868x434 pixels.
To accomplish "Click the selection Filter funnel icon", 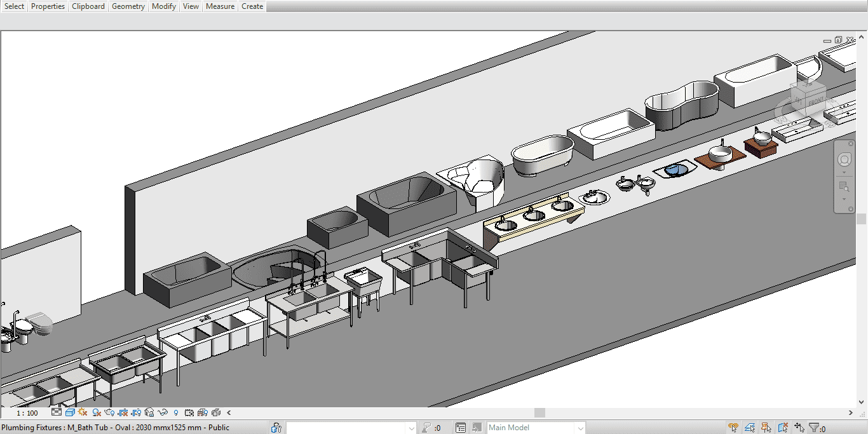I will click(813, 428).
